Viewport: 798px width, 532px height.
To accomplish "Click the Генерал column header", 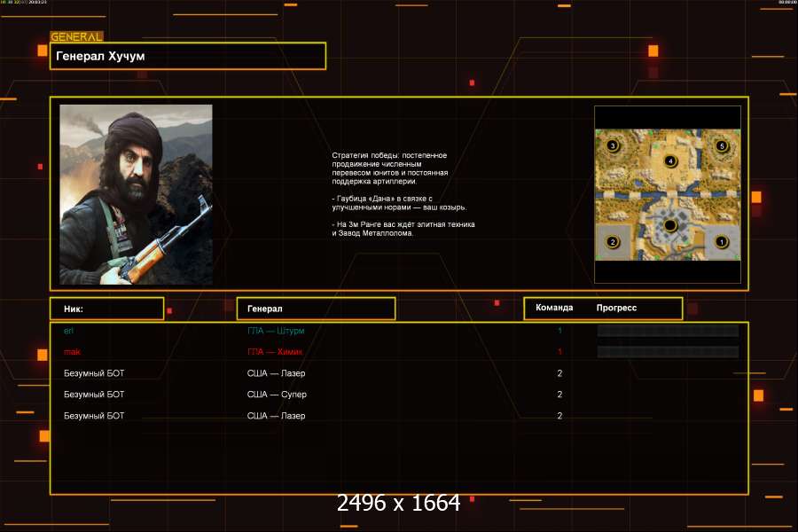I will click(316, 309).
